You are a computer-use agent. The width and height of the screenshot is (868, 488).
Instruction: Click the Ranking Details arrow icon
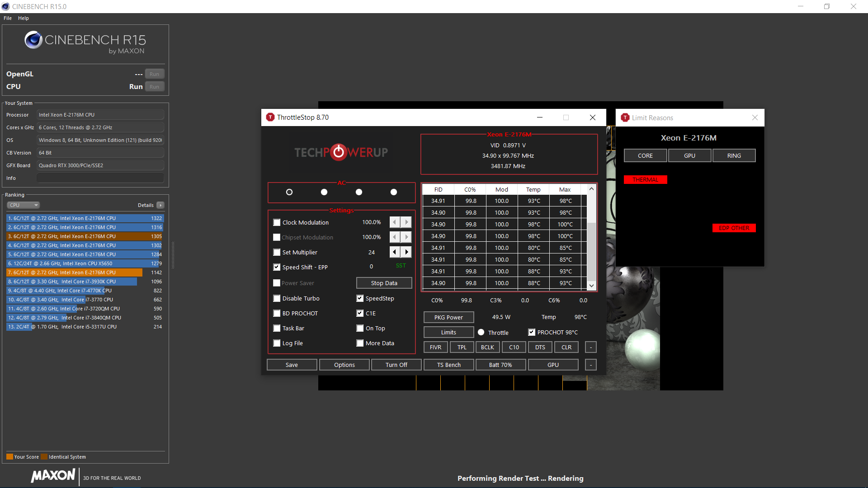(160, 205)
